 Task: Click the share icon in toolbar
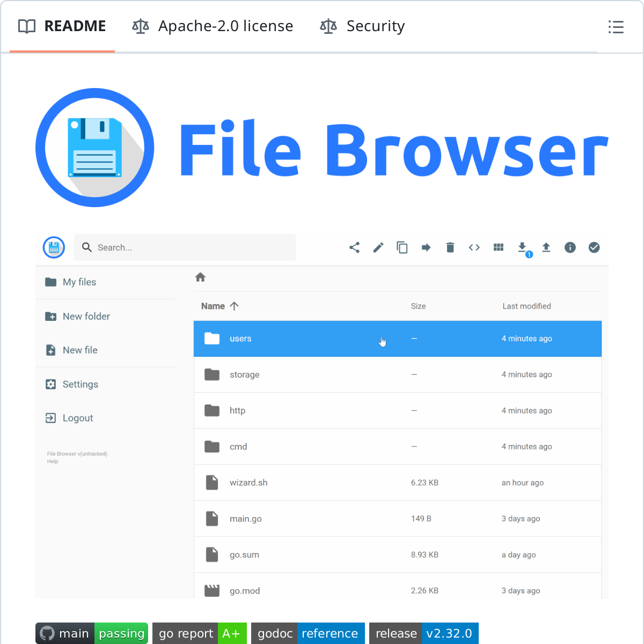pos(354,247)
